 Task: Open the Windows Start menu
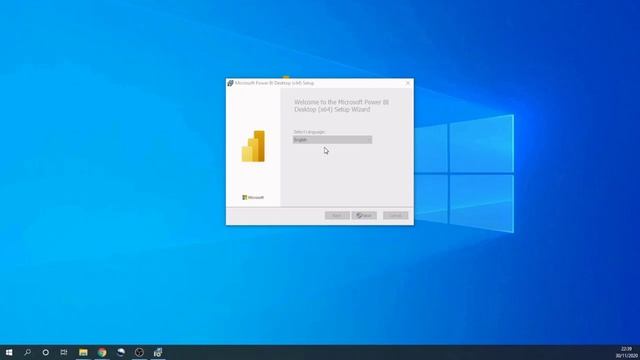click(9, 352)
